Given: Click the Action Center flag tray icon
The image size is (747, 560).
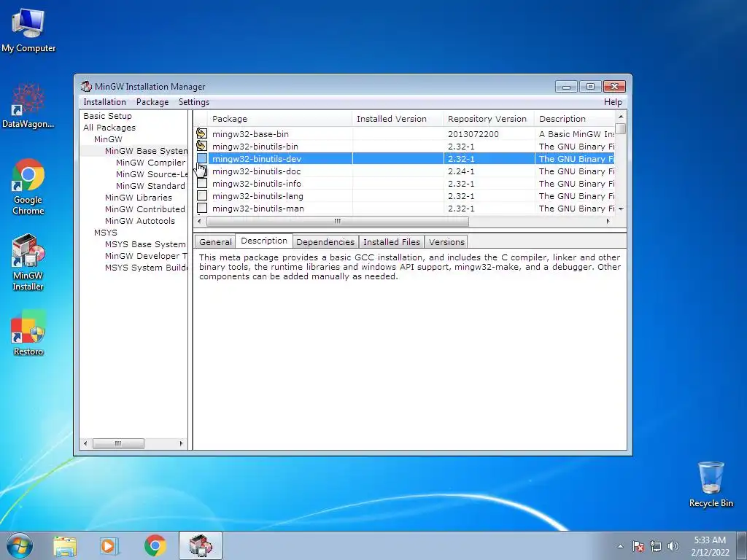Looking at the screenshot, I should pos(638,546).
